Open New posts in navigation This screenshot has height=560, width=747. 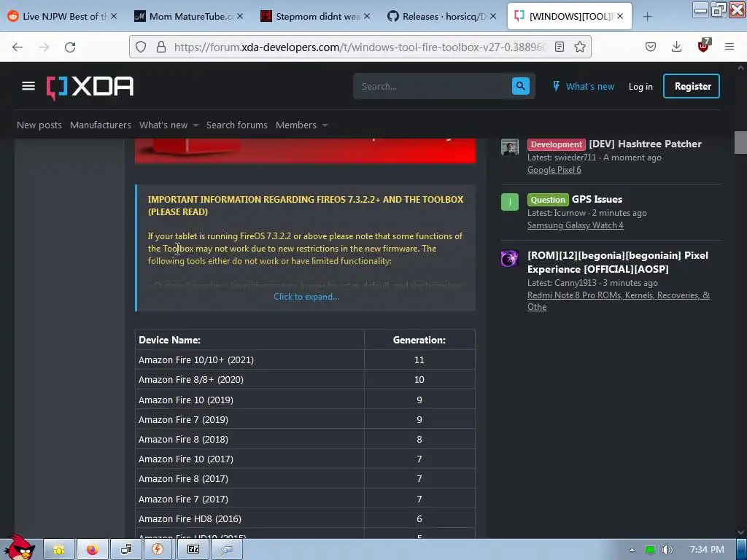(39, 125)
